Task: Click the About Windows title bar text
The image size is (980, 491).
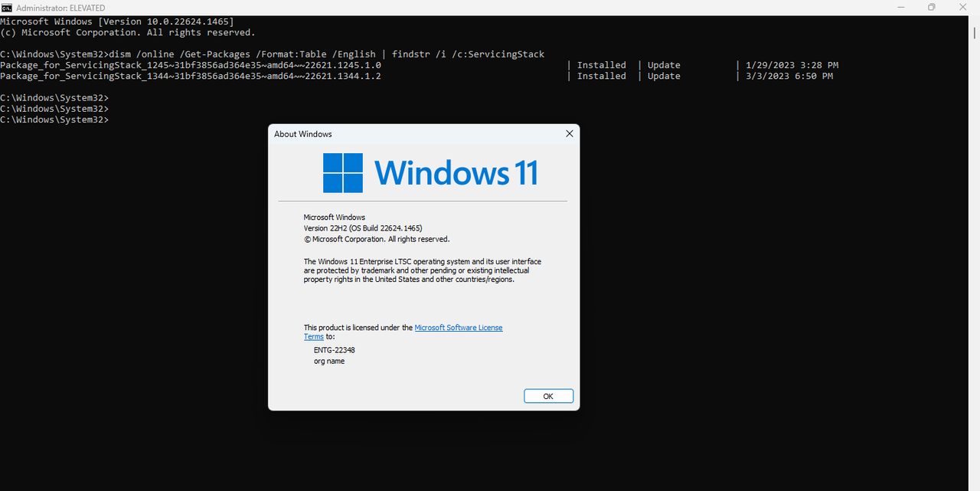Action: 303,134
